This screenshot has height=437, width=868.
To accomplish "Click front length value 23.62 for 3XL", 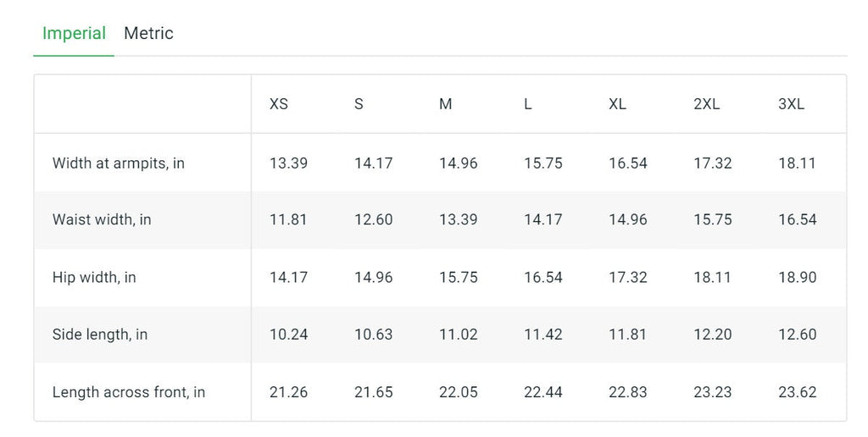I will [x=797, y=392].
